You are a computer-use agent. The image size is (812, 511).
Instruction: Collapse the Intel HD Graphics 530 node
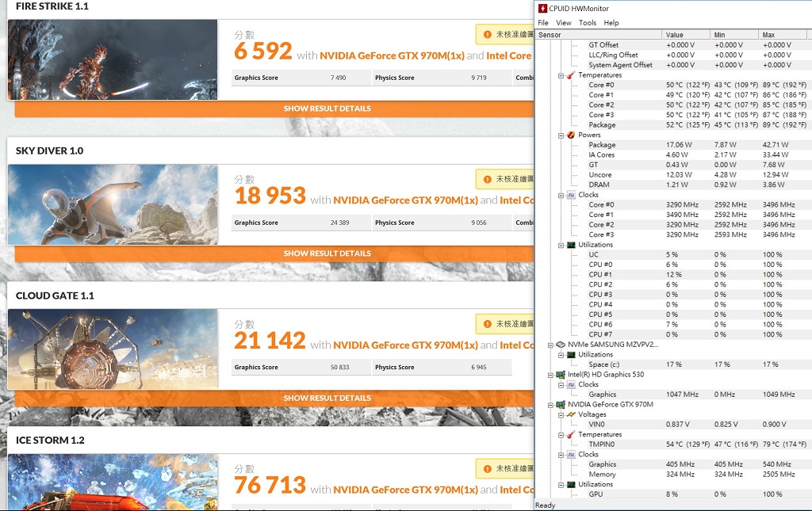[x=550, y=375]
